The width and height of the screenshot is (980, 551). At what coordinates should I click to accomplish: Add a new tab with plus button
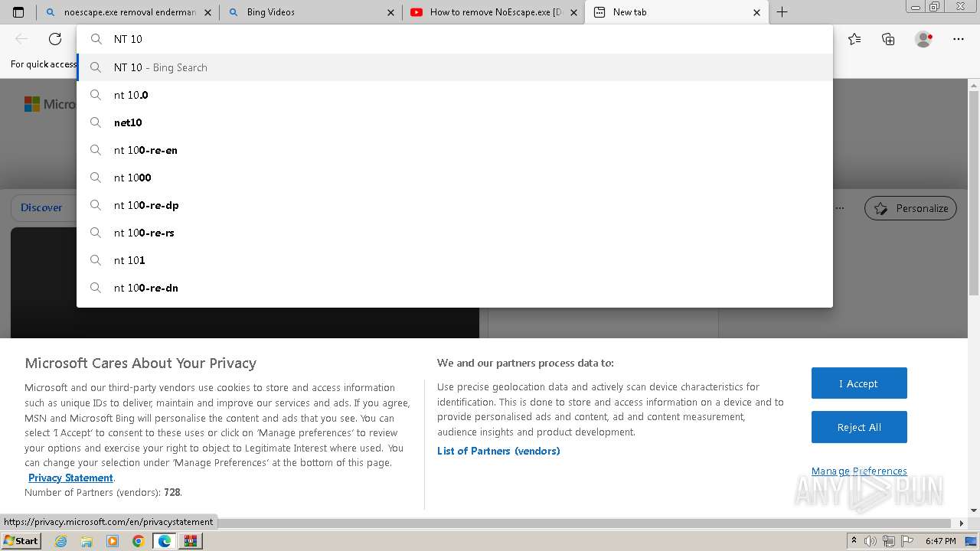click(x=782, y=12)
